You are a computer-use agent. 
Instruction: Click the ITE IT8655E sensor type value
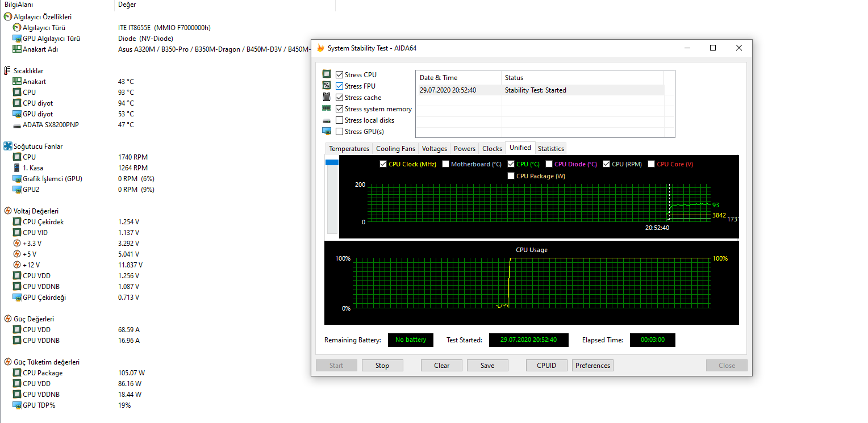click(x=164, y=28)
